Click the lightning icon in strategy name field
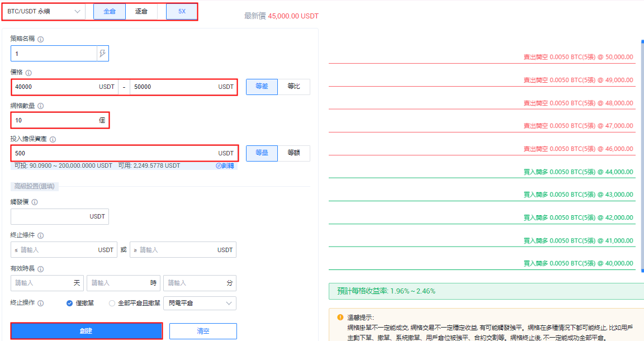This screenshot has width=644, height=341. point(103,54)
